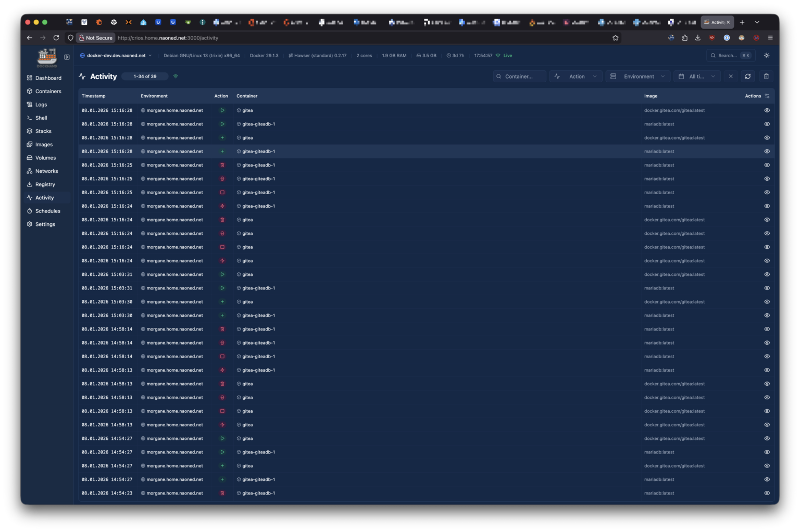Bookmark this page with the star icon
The image size is (800, 532).
[x=616, y=38]
